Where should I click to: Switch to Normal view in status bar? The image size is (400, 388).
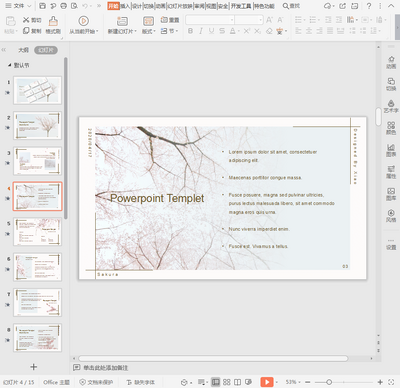pos(216,382)
